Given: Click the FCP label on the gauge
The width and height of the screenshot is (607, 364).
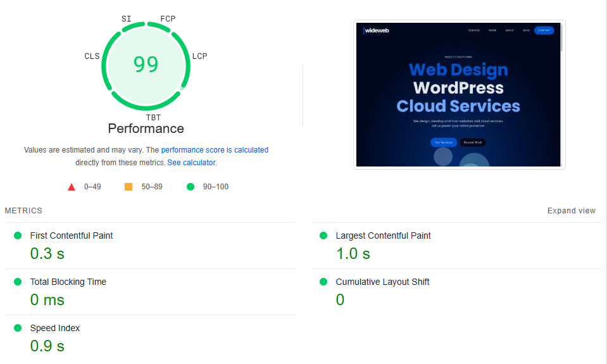Looking at the screenshot, I should pos(168,19).
